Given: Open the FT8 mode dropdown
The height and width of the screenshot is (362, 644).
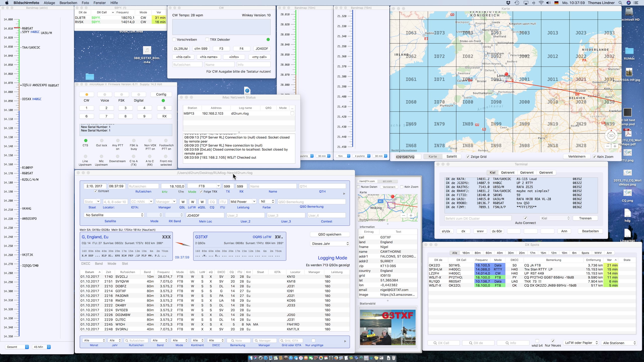Looking at the screenshot, I should click(218, 186).
